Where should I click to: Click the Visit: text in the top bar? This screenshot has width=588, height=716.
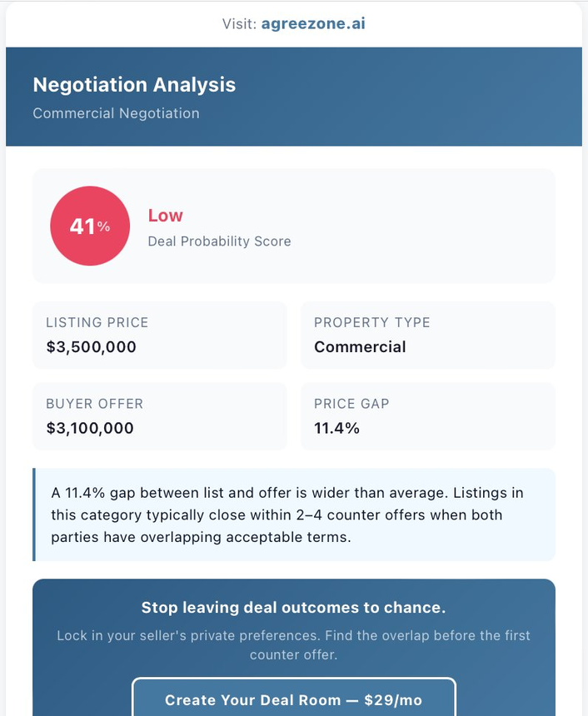[x=239, y=23]
